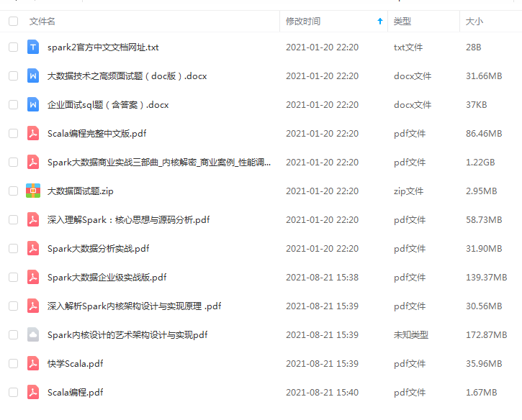The width and height of the screenshot is (522, 420).
Task: Open Spark大数据企业级实战版.pdf
Action: pyautogui.click(x=107, y=278)
